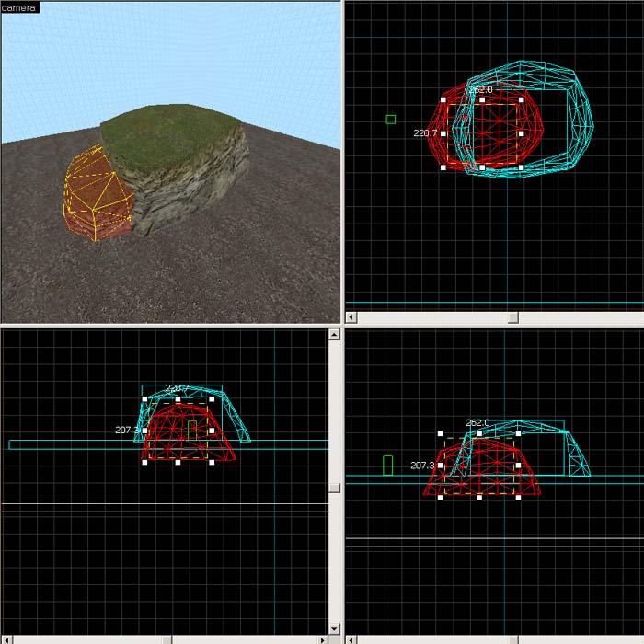
Task: Click vertical scrollbar thumb of bottom-left viewport
Action: (334, 488)
